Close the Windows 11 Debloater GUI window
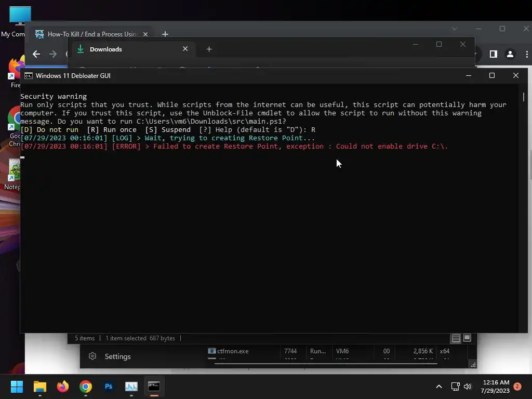532x399 pixels. click(516, 76)
